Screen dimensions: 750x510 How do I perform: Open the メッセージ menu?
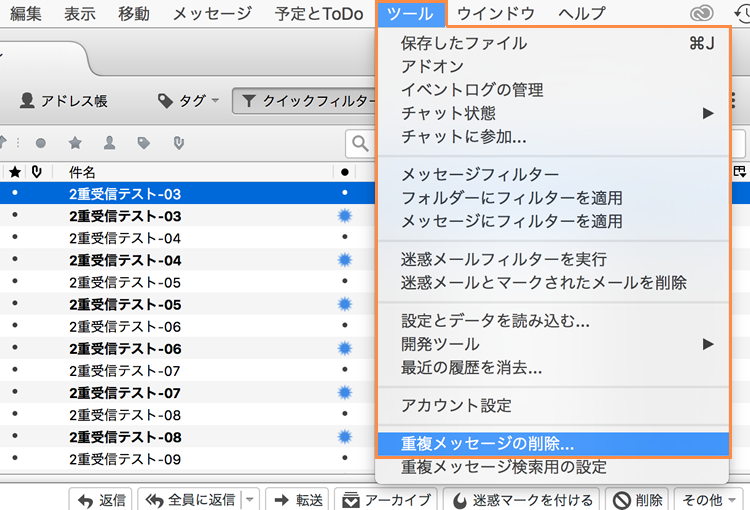[212, 13]
